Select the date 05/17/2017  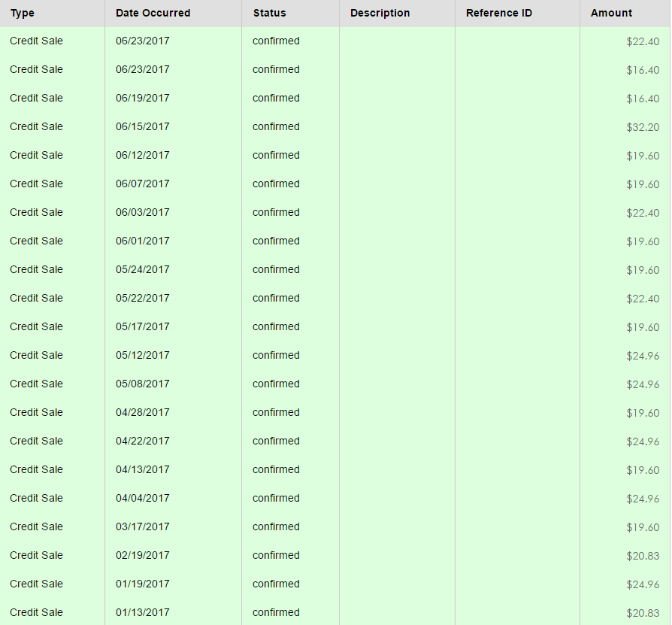[143, 326]
